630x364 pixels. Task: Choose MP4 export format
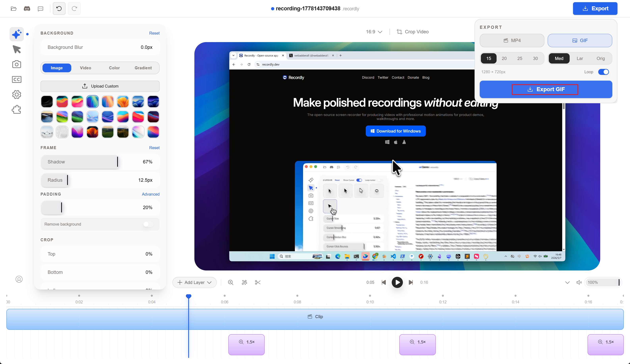click(x=512, y=41)
